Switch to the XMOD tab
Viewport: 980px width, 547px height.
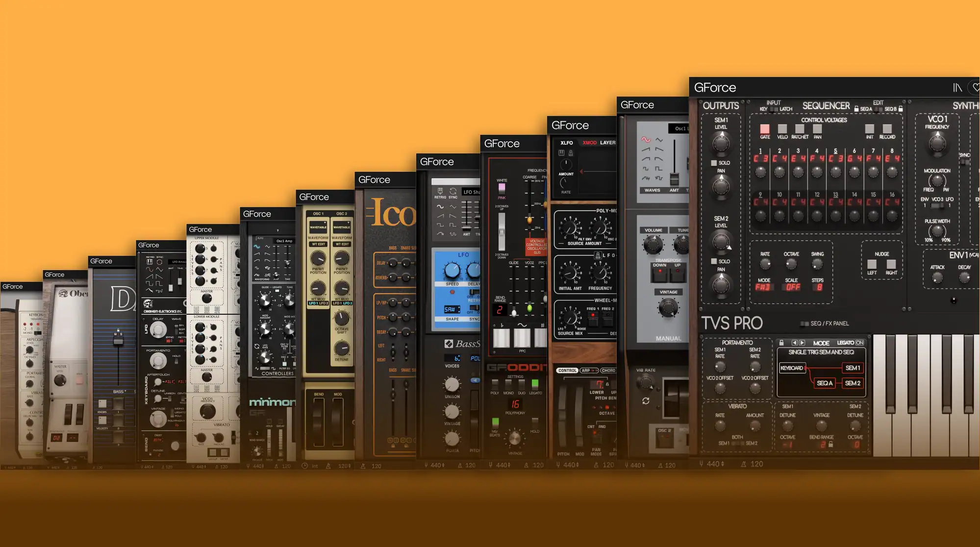pyautogui.click(x=589, y=143)
